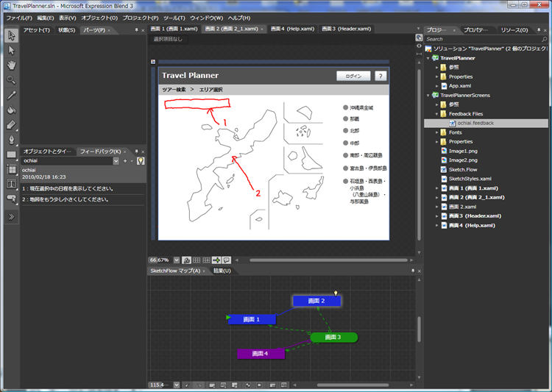552x392 pixels.
Task: Click the 画面 2 node in SketchFlow map
Action: coord(316,301)
